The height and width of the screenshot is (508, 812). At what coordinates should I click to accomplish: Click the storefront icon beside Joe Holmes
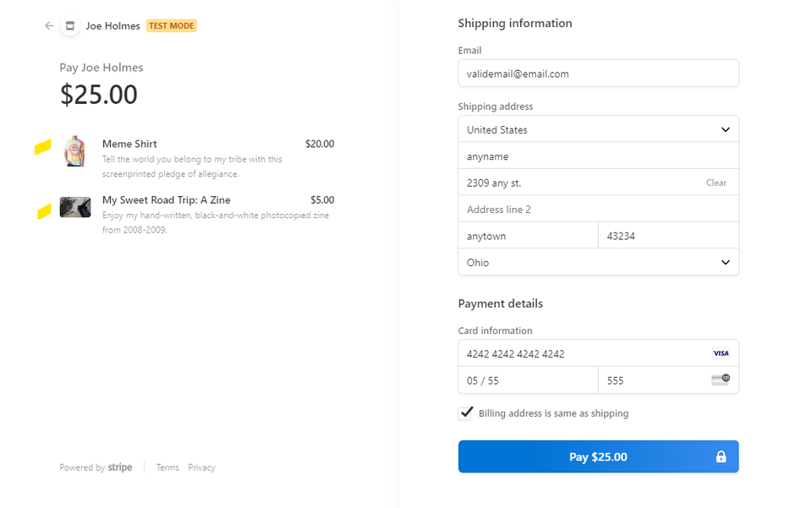pos(69,25)
